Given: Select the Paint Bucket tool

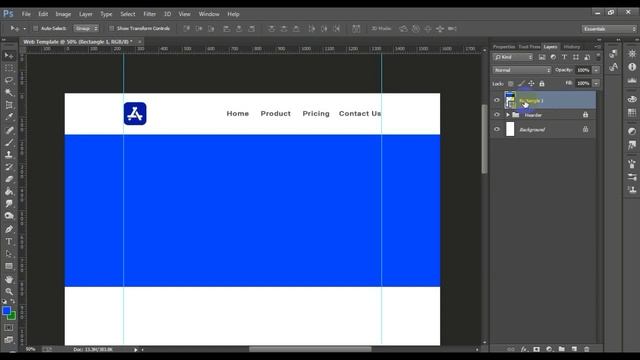Looking at the screenshot, I should coord(9,191).
